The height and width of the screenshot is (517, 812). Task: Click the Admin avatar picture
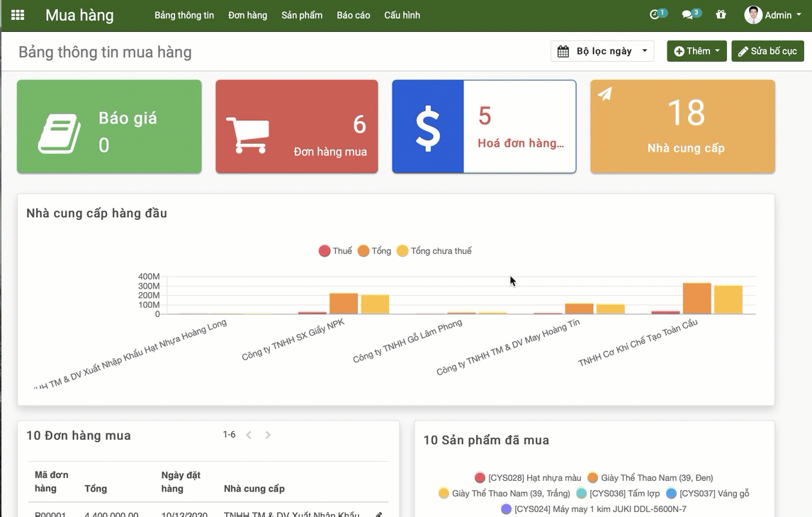point(753,15)
